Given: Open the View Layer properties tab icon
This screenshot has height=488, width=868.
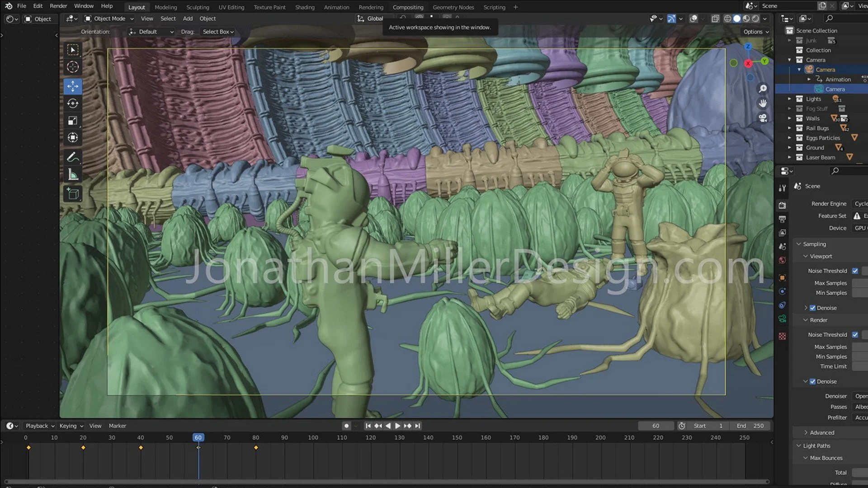Looking at the screenshot, I should (782, 233).
